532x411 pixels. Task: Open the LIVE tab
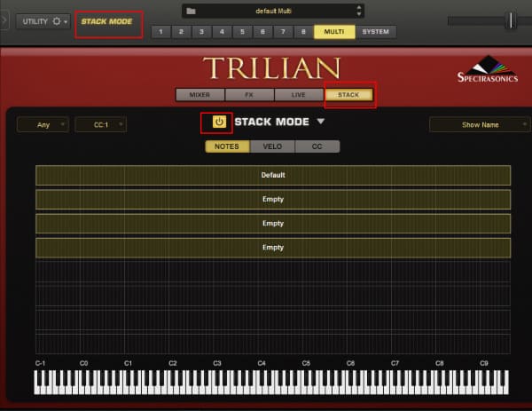coord(299,95)
